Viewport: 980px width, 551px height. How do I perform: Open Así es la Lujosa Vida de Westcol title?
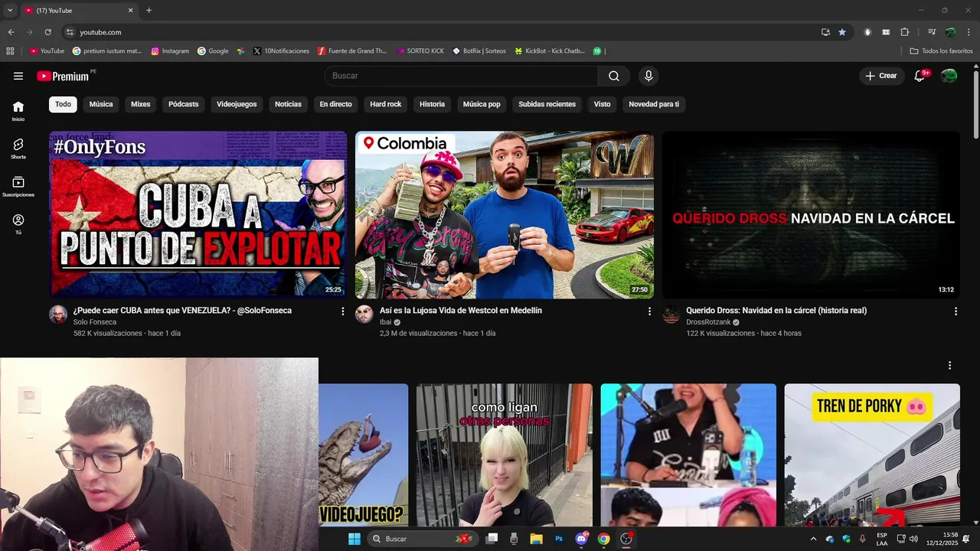461,311
